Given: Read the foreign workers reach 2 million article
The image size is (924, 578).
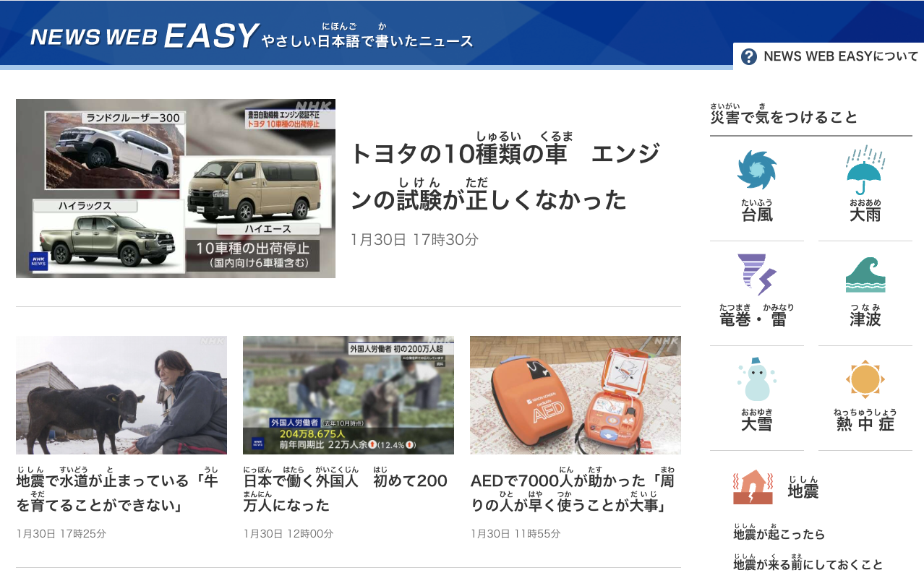Looking at the screenshot, I should click(346, 491).
